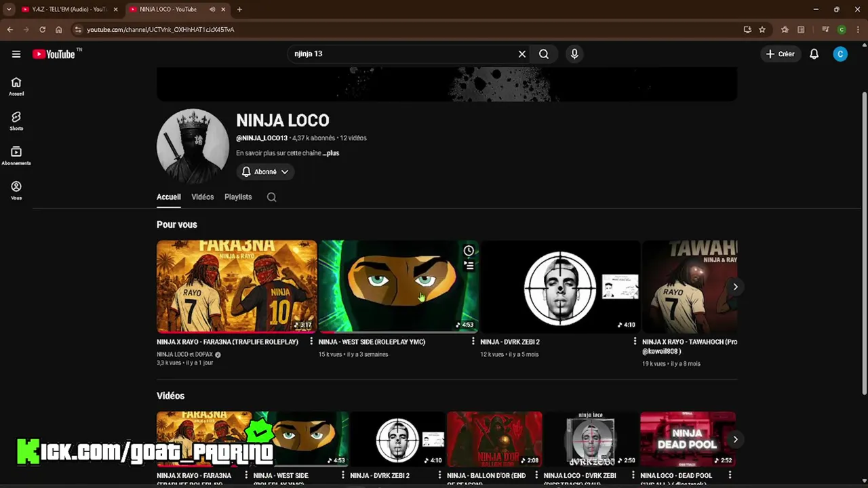The height and width of the screenshot is (488, 868).
Task: Expand channel description via ...plus
Action: click(331, 153)
